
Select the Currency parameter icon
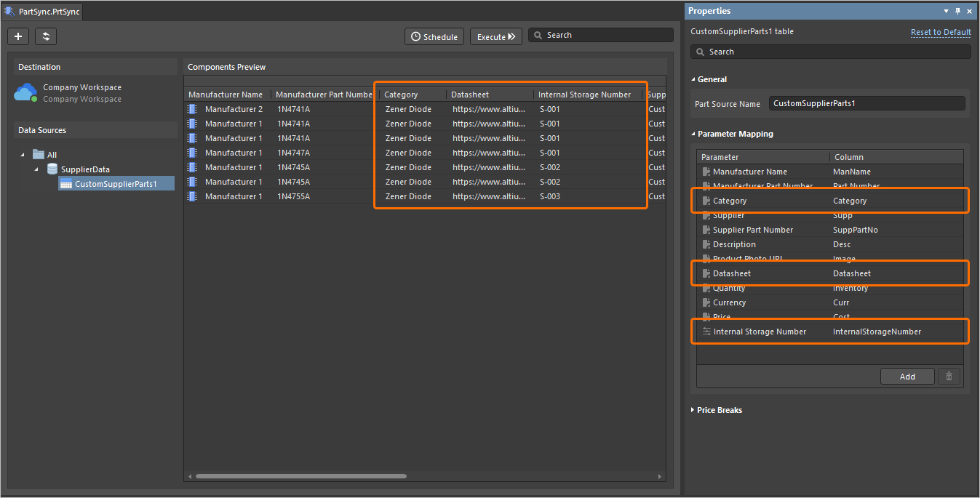tap(706, 302)
